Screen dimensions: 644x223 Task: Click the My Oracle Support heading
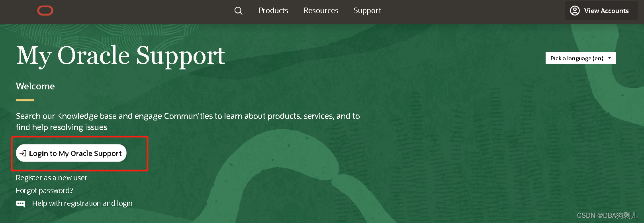tap(121, 56)
